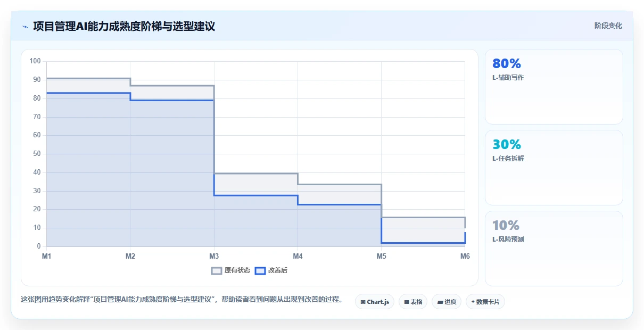Click the sparkle icon in 数据卡片 tag
644x330 pixels.
473,302
